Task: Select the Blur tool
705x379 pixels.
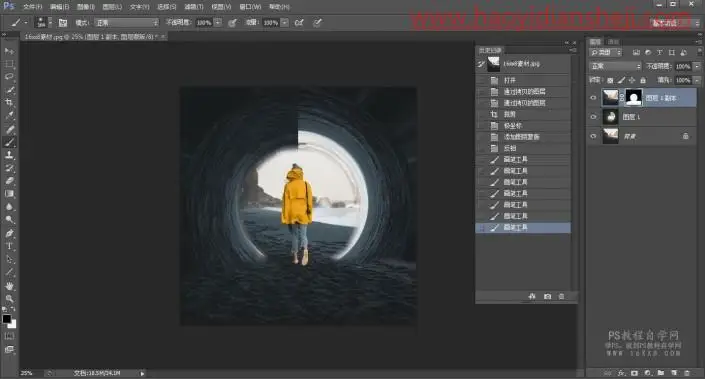Action: click(x=9, y=207)
